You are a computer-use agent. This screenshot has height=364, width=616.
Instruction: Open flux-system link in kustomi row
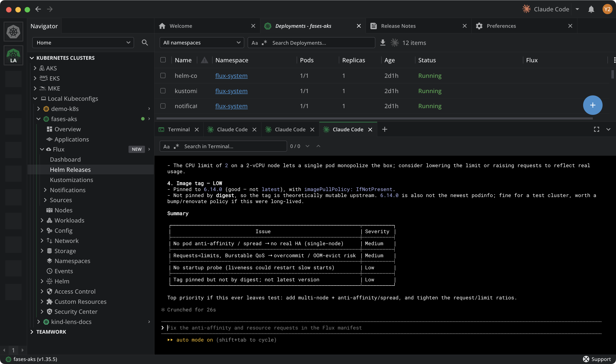pos(231,91)
